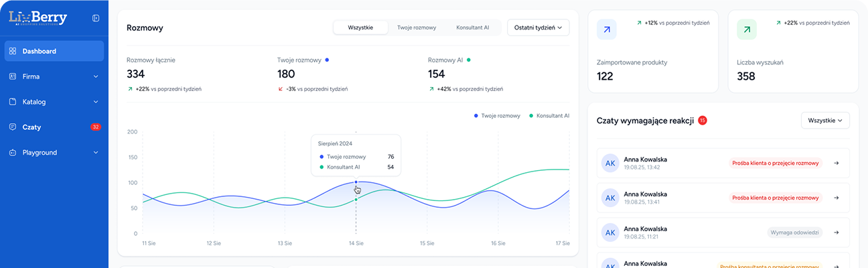Viewport: 868px width, 268px height.
Task: Open the 11:21 chat via its arrow
Action: (x=835, y=232)
